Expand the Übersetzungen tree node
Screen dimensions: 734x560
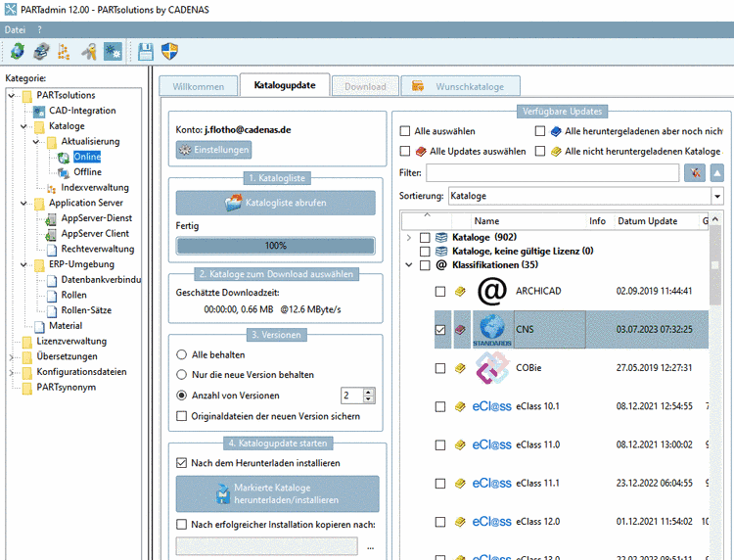(12, 357)
